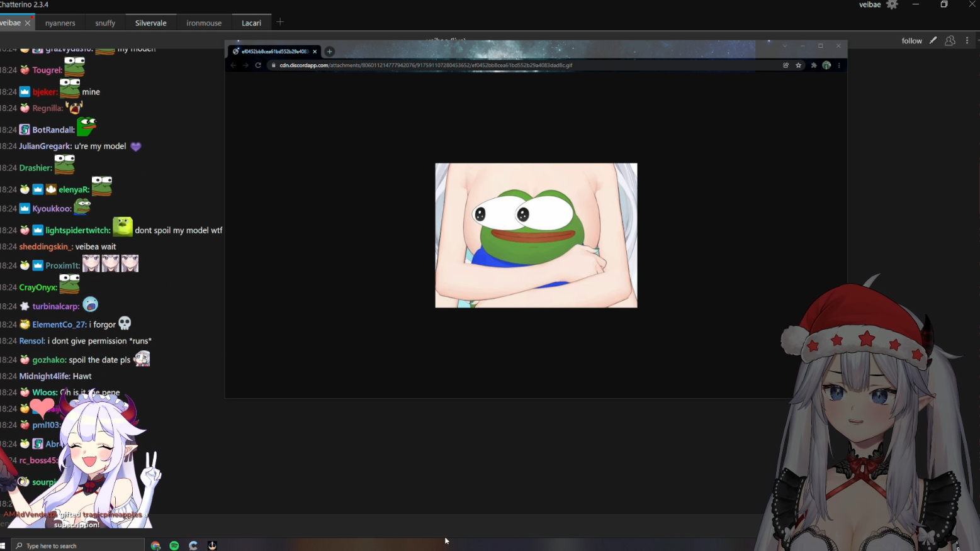The width and height of the screenshot is (980, 551).
Task: Click the purple heart in JulianGregark's message
Action: click(x=136, y=147)
